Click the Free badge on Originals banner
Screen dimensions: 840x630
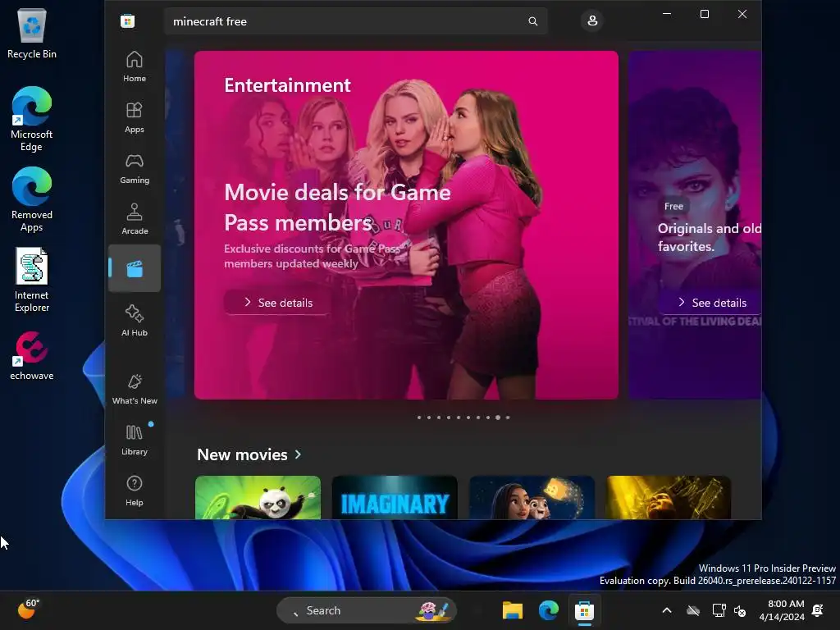coord(673,206)
